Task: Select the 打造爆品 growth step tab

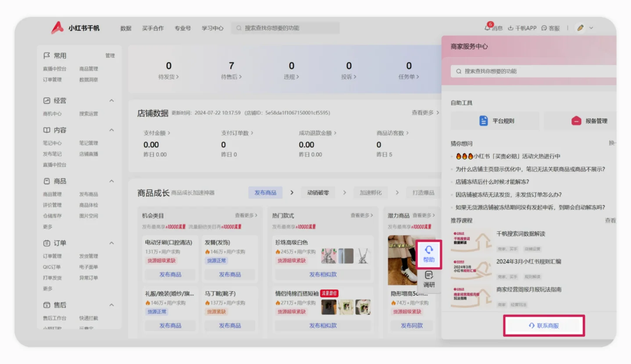Action: tap(423, 193)
